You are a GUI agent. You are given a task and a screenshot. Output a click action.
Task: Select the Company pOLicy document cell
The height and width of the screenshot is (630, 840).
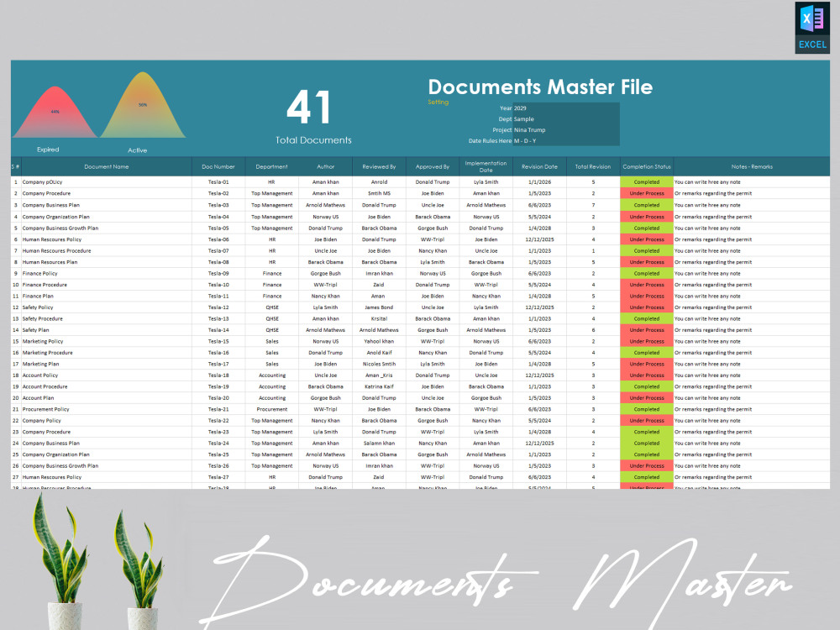[x=106, y=182]
